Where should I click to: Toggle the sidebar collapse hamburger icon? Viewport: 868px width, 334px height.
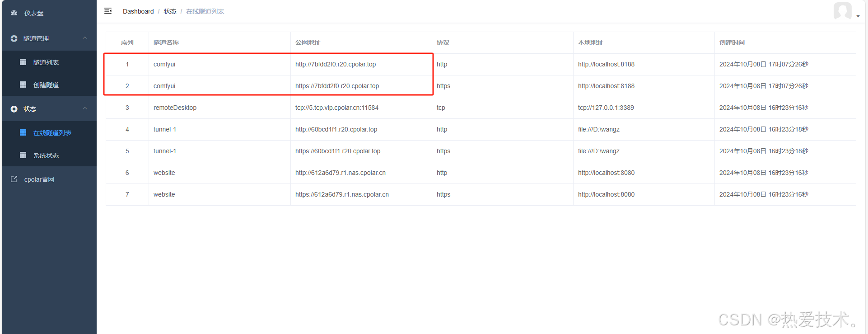coord(108,11)
